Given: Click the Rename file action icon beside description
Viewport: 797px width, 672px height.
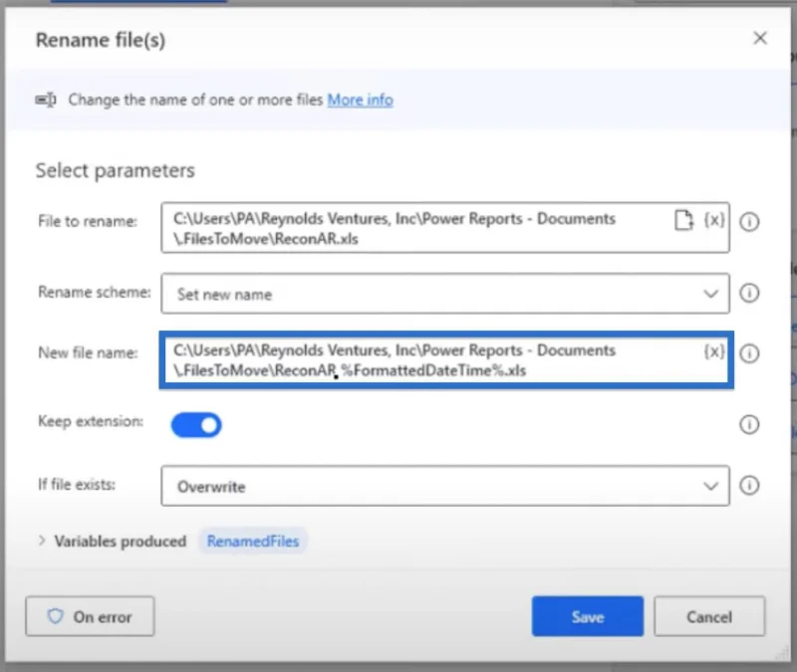Looking at the screenshot, I should click(x=46, y=100).
